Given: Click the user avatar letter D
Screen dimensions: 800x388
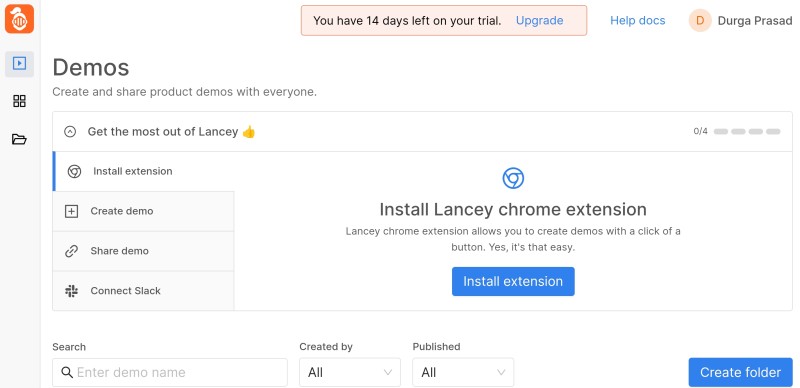Looking at the screenshot, I should click(x=700, y=20).
